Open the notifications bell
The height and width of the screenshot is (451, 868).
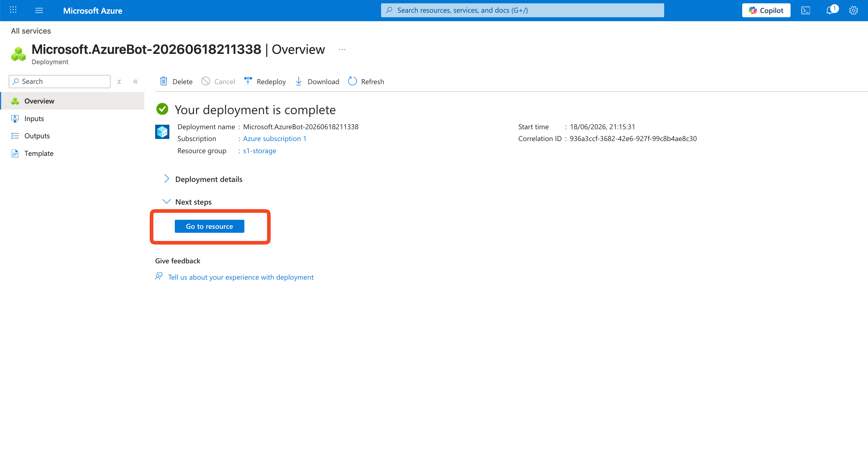coord(830,11)
